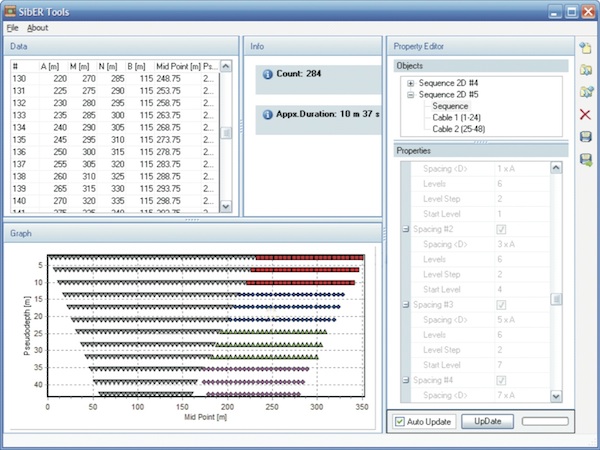Click the red X delete icon
This screenshot has width=600, height=450.
click(586, 115)
